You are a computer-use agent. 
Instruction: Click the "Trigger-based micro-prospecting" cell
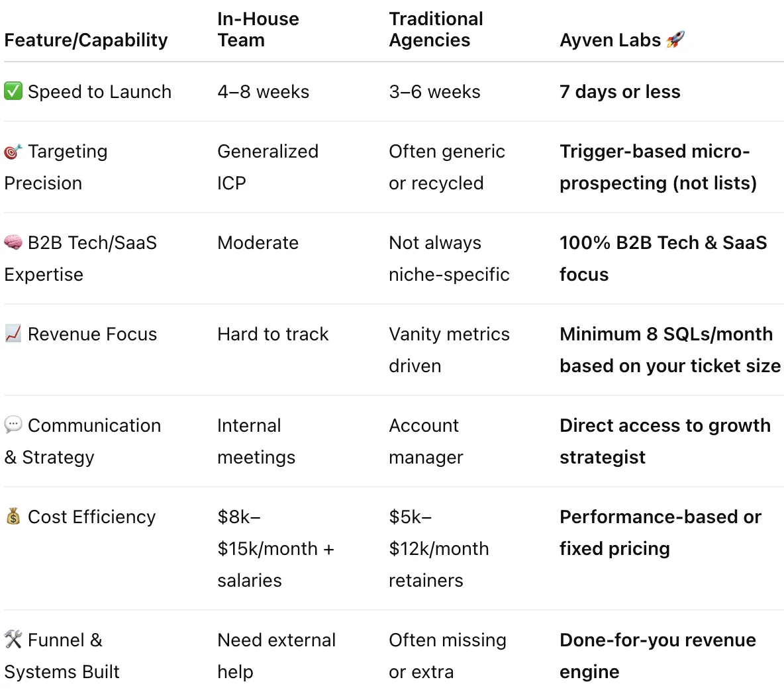pos(658,167)
